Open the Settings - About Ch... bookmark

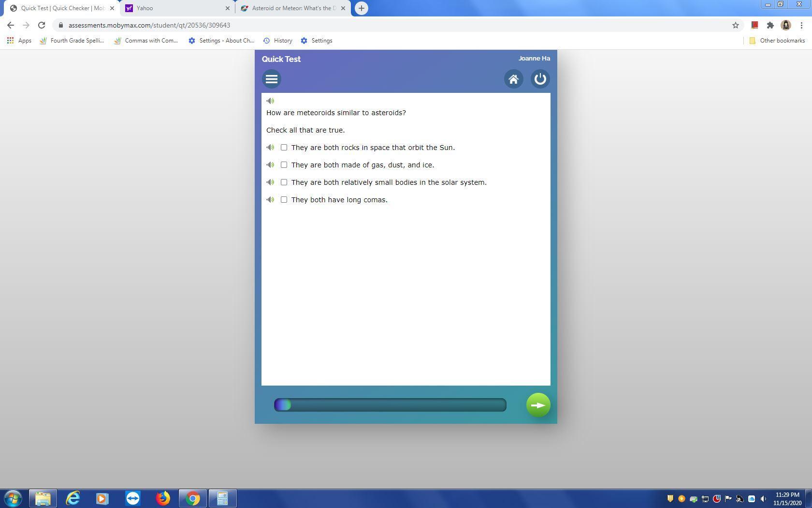point(221,41)
